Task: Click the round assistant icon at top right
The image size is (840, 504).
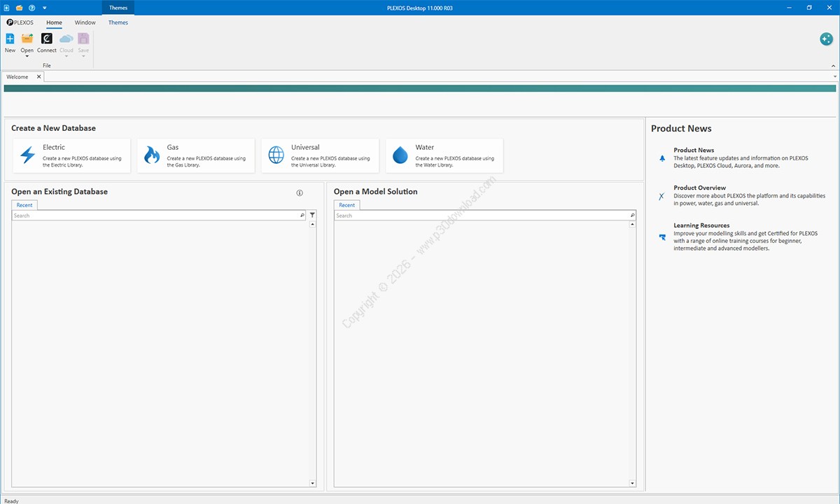Action: [x=826, y=39]
